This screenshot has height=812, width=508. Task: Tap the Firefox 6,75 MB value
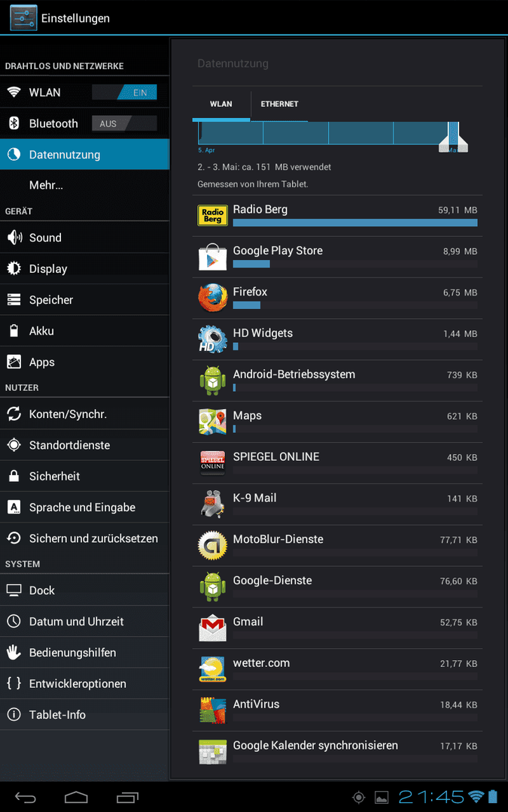[x=461, y=292]
